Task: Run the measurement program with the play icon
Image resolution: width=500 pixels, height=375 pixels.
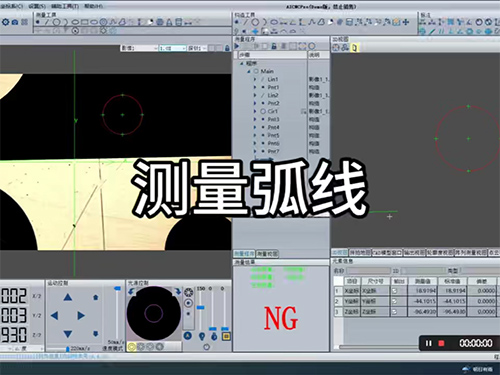Action: point(237,46)
